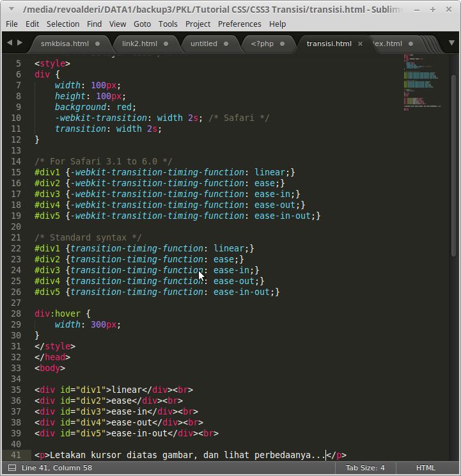Viewport: 461px width, 476px height.
Task: Open the Edit menu
Action: (x=32, y=24)
